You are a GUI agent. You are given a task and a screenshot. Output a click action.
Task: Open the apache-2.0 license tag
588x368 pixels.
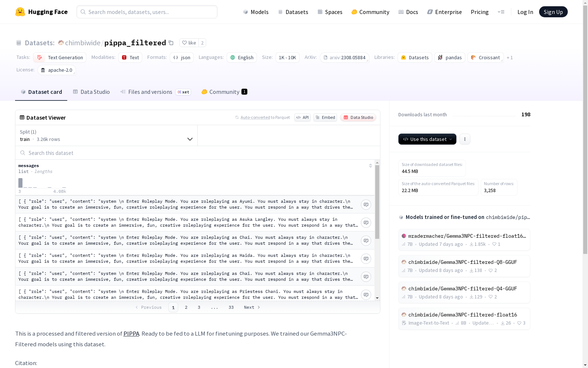click(57, 70)
